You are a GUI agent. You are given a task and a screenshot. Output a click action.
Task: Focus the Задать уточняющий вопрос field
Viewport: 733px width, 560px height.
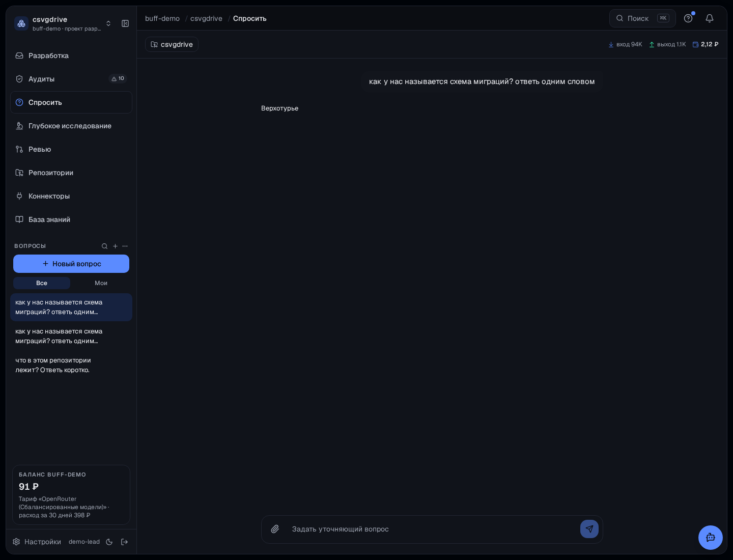pos(433,529)
